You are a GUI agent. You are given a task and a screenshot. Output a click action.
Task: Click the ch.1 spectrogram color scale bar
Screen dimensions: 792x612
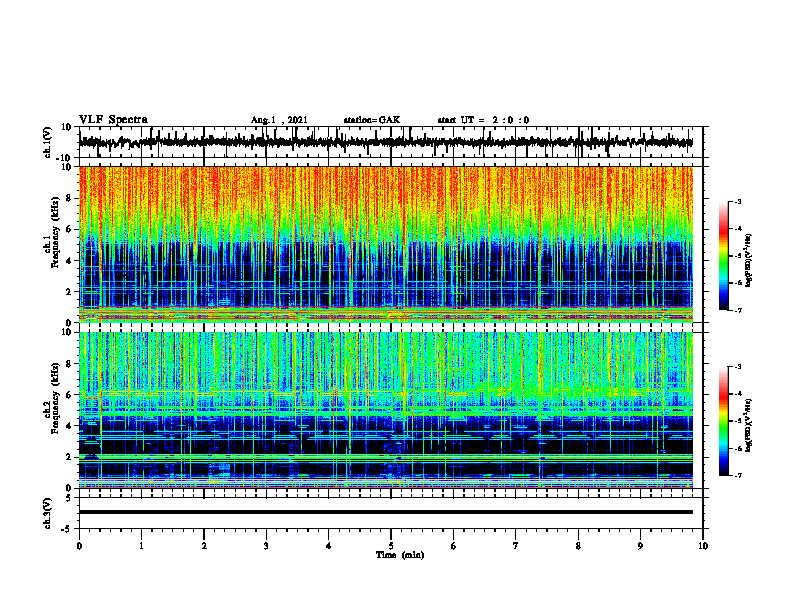tap(724, 256)
